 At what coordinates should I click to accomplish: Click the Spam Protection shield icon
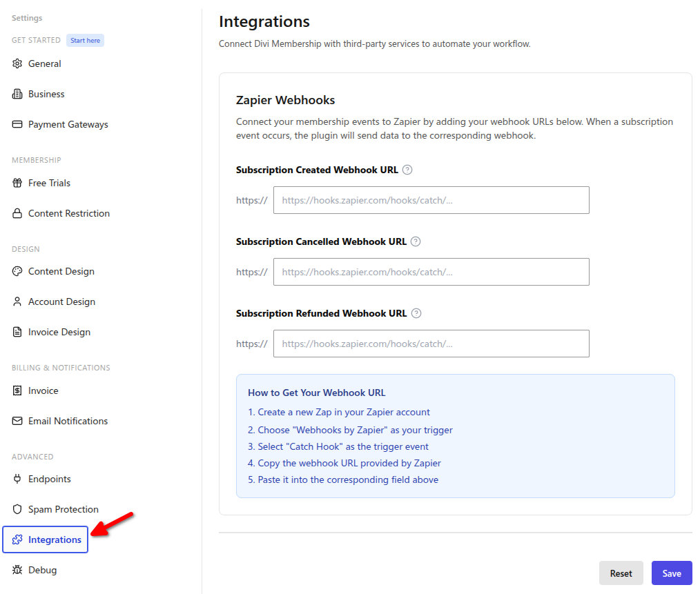pyautogui.click(x=17, y=509)
